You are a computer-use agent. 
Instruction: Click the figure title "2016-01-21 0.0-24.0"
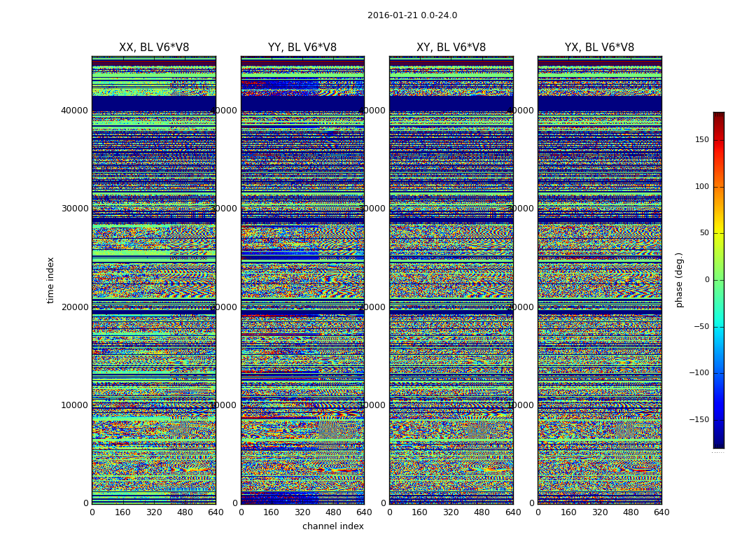pyautogui.click(x=412, y=15)
